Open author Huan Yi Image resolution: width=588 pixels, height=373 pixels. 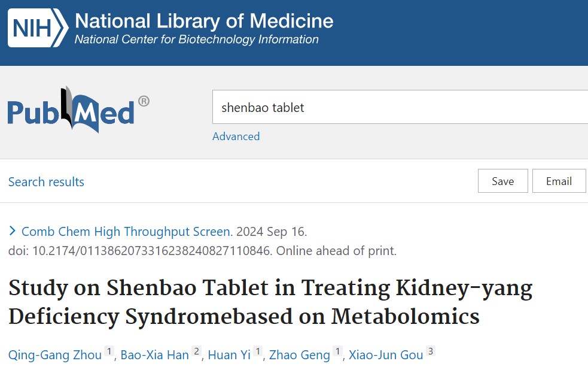coord(229,355)
